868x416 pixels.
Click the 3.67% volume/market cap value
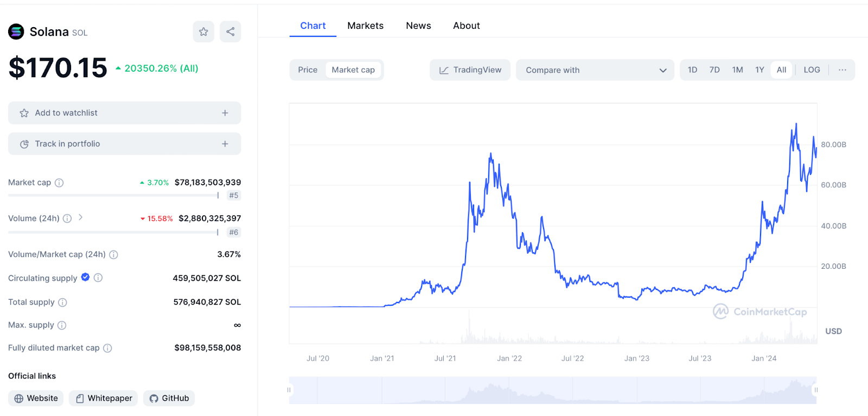coord(229,254)
